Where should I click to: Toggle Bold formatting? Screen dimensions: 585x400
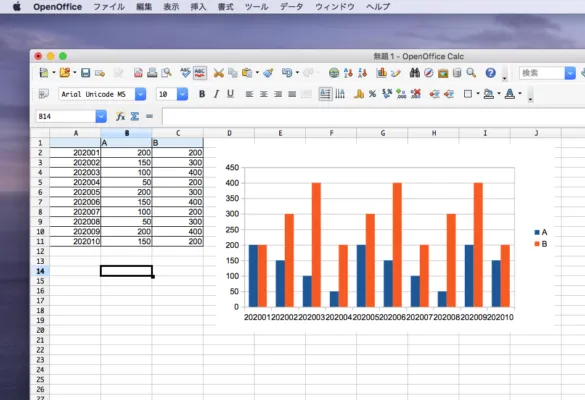coord(202,94)
